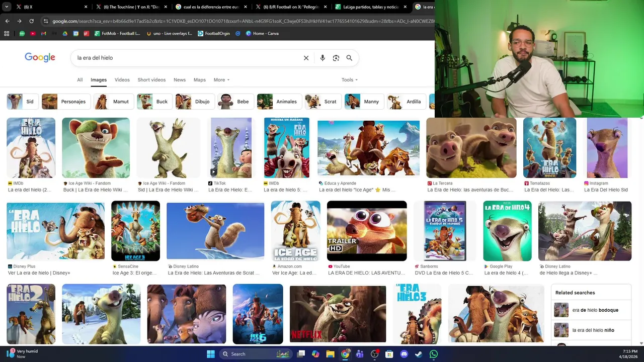Open the La Tercera image result
The image size is (644, 362).
point(471,148)
